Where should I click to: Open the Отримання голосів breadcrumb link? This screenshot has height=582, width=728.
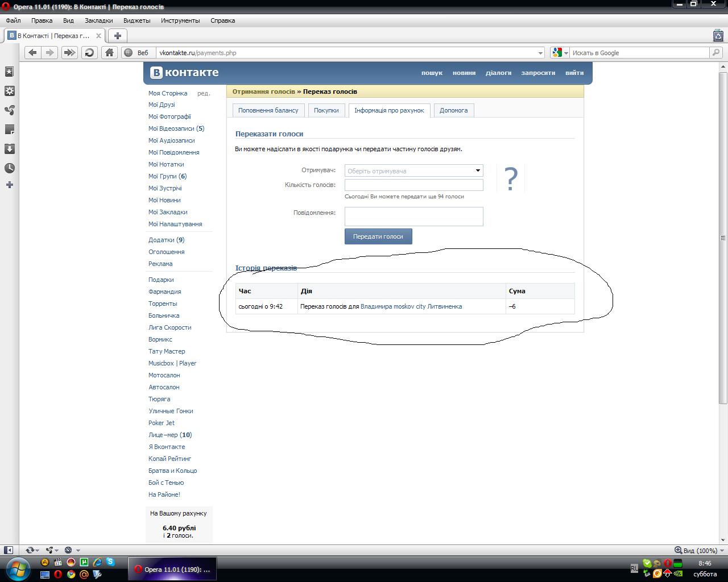click(264, 92)
